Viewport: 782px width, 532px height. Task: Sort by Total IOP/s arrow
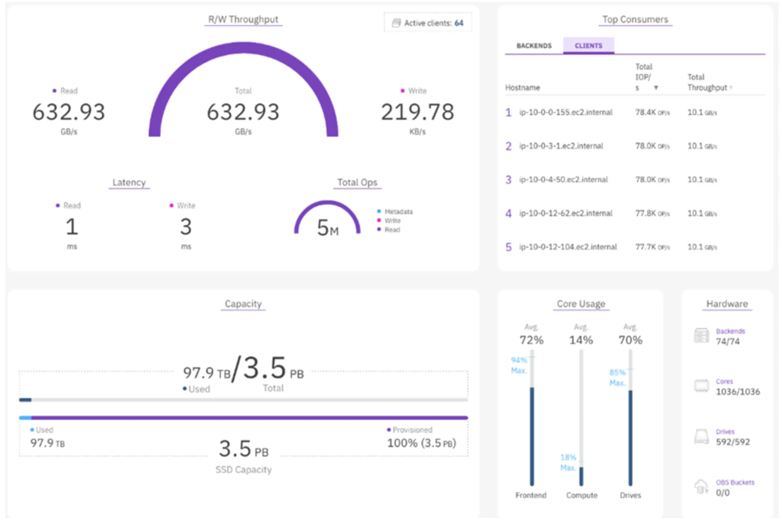[x=656, y=88]
